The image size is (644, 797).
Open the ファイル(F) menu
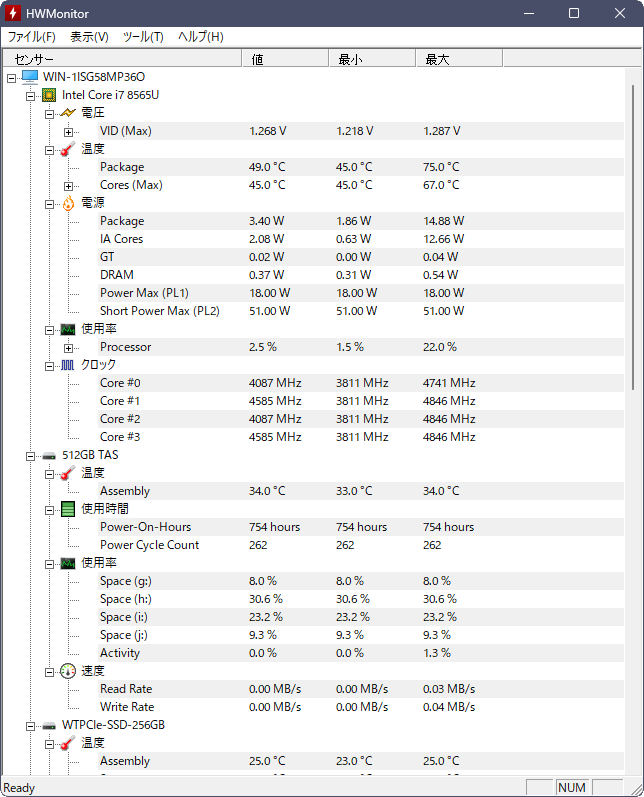pyautogui.click(x=32, y=37)
